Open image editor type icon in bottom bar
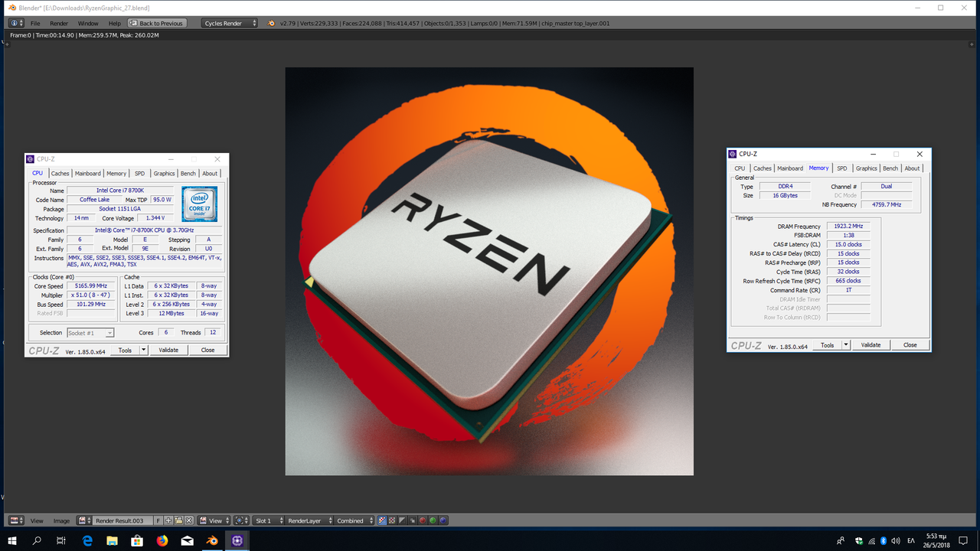This screenshot has width=980, height=551. pyautogui.click(x=17, y=520)
